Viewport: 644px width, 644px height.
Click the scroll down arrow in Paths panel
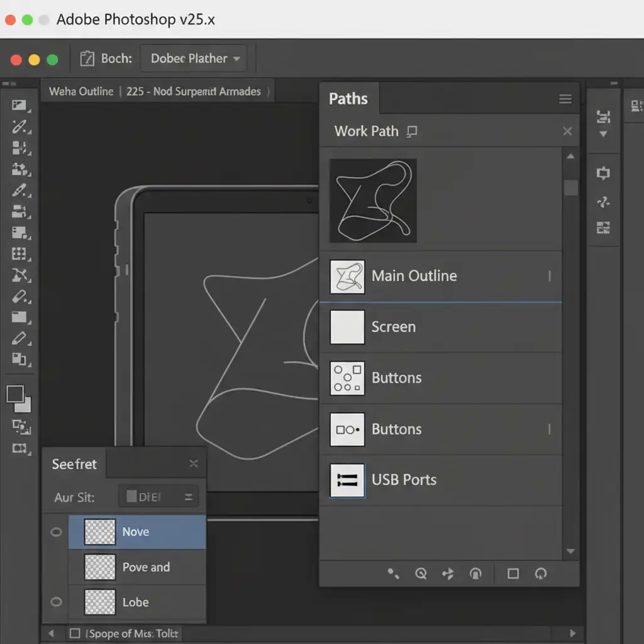570,552
